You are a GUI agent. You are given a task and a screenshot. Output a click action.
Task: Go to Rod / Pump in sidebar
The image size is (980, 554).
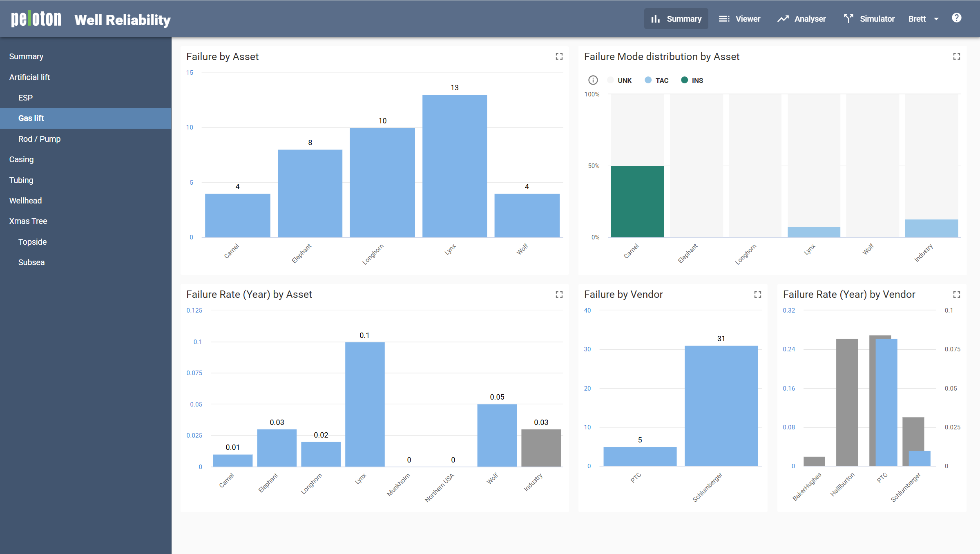point(39,139)
